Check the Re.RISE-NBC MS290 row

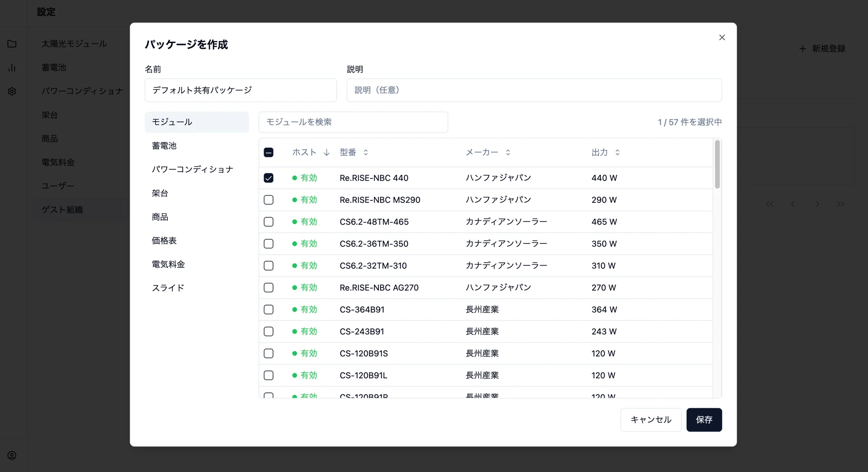(x=269, y=200)
